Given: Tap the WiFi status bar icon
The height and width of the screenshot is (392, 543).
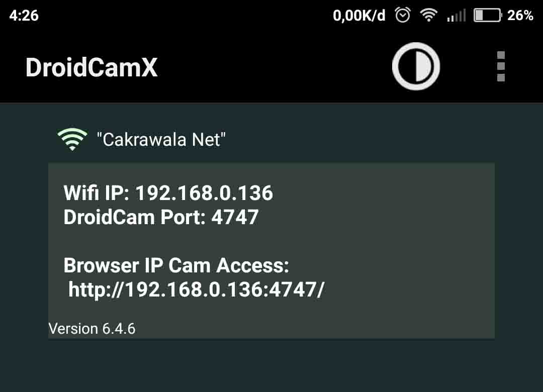Looking at the screenshot, I should click(x=429, y=15).
